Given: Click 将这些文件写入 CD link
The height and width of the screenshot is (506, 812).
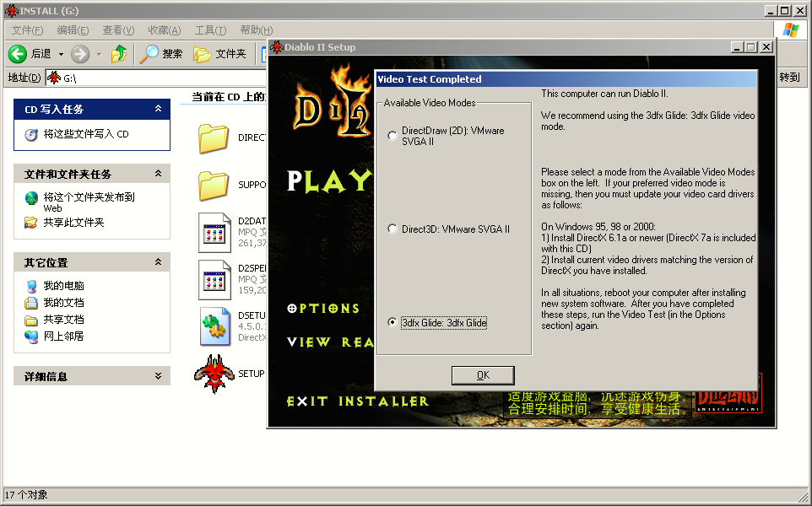Looking at the screenshot, I should 86,134.
